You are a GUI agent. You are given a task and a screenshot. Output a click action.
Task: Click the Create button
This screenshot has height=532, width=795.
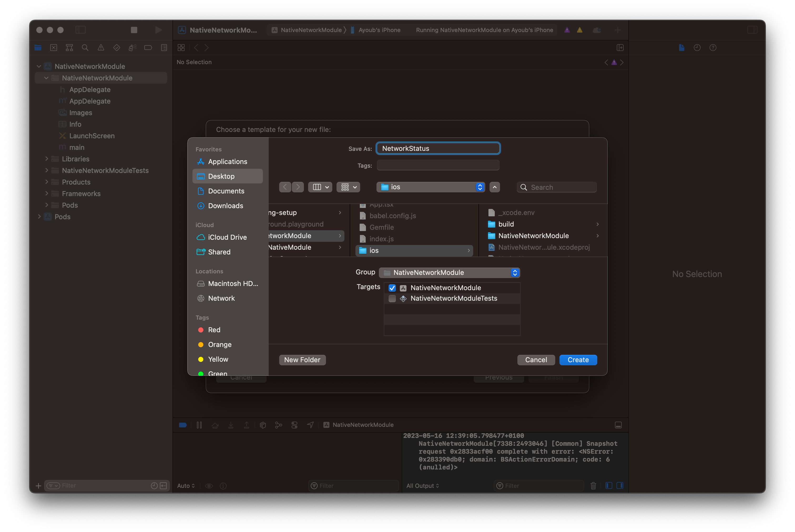(578, 360)
